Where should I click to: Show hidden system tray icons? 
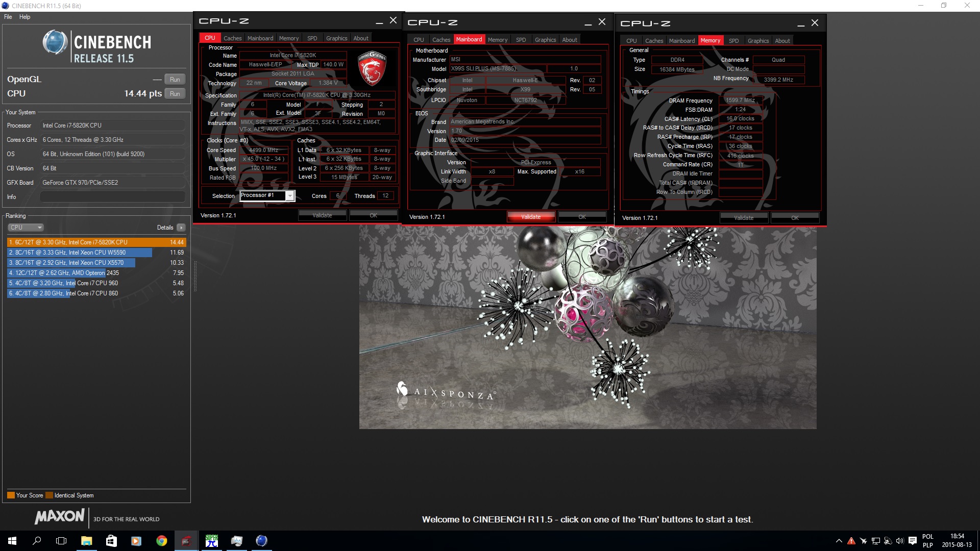click(839, 541)
